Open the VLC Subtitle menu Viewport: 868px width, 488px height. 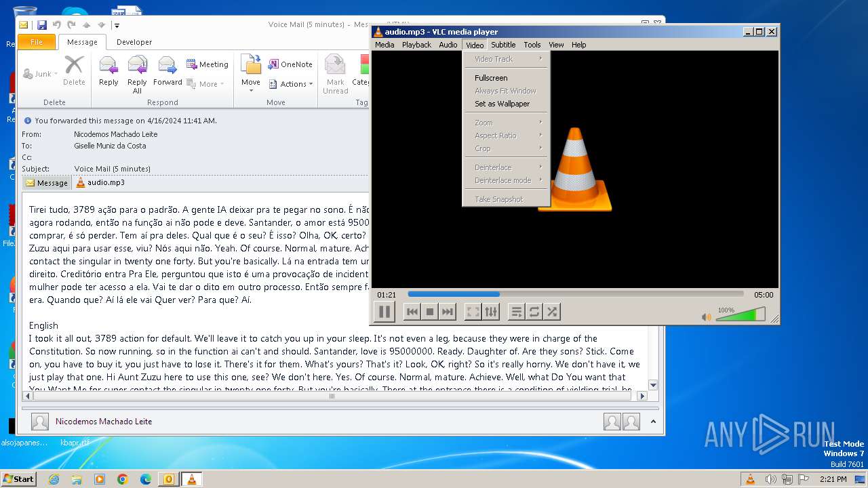(503, 45)
